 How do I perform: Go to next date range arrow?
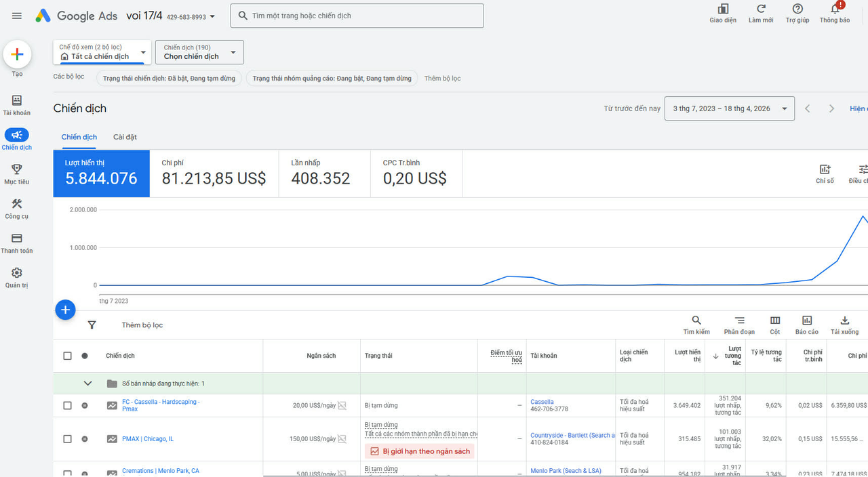[831, 108]
